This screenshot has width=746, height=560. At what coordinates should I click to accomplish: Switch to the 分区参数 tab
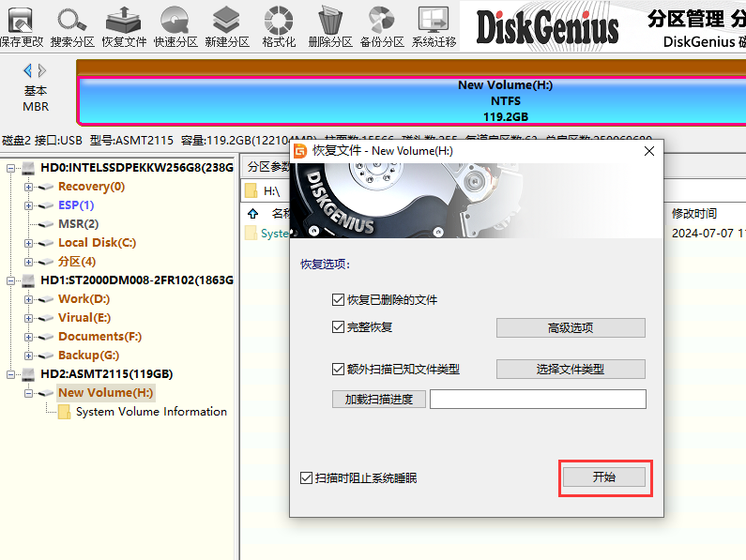[267, 167]
